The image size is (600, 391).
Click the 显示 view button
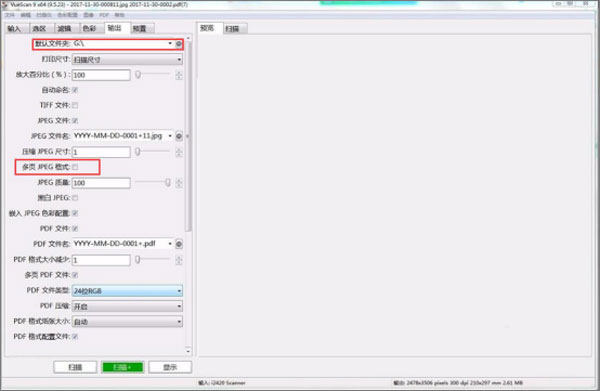coord(170,367)
